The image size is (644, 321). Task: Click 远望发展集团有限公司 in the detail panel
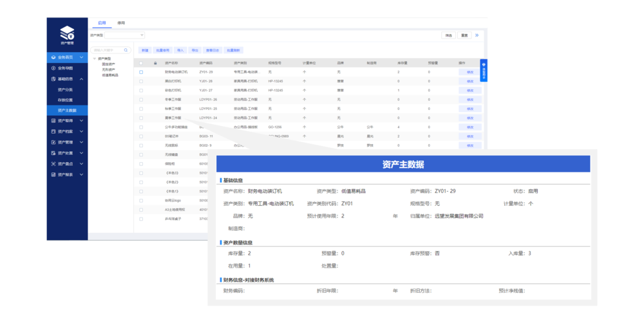(459, 216)
